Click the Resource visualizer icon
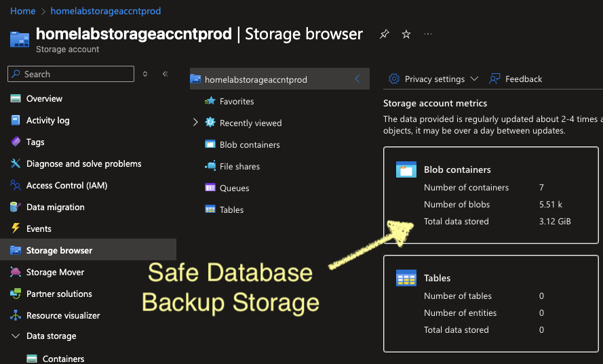The height and width of the screenshot is (364, 603). pyautogui.click(x=16, y=315)
